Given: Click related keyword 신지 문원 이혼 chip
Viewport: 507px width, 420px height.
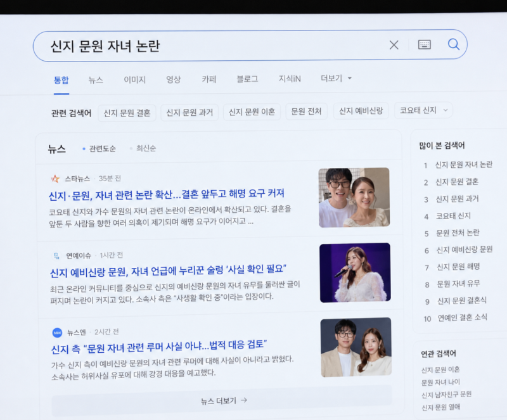Looking at the screenshot, I should (x=252, y=112).
